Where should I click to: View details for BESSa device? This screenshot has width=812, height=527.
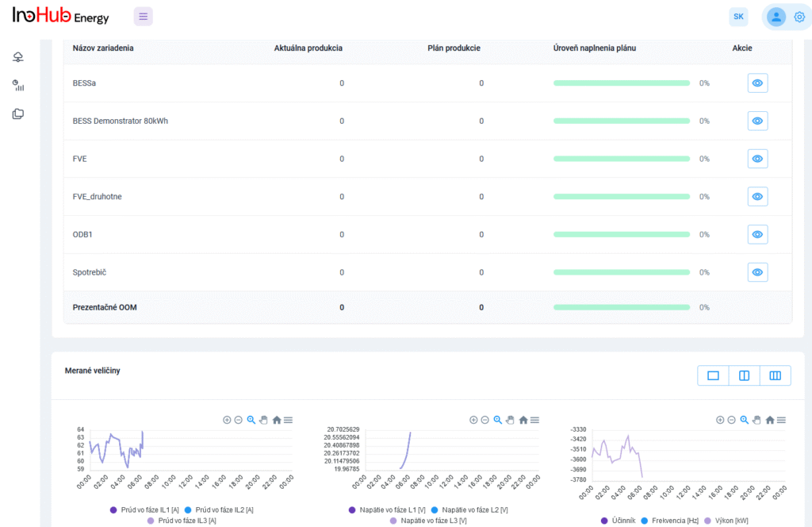click(757, 83)
